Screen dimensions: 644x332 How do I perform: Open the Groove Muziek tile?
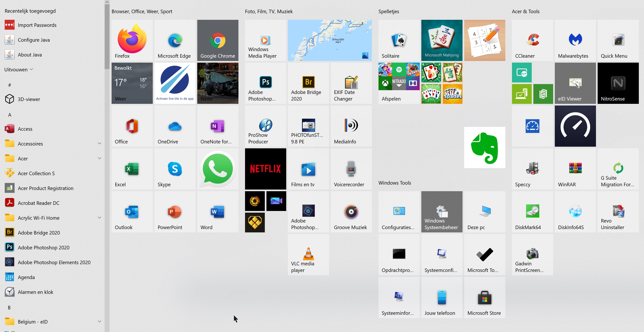pyautogui.click(x=351, y=211)
